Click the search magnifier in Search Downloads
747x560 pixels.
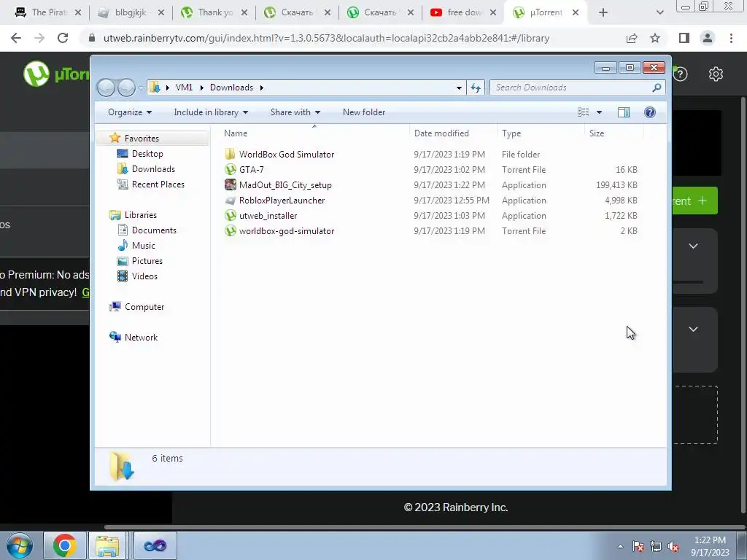[657, 87]
